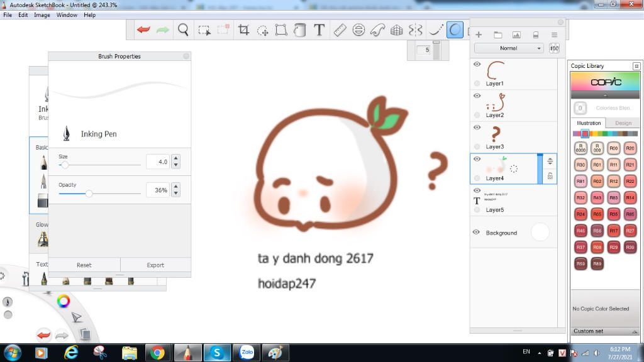Image resolution: width=644 pixels, height=362 pixels.
Task: Open the Image menu
Action: click(42, 15)
